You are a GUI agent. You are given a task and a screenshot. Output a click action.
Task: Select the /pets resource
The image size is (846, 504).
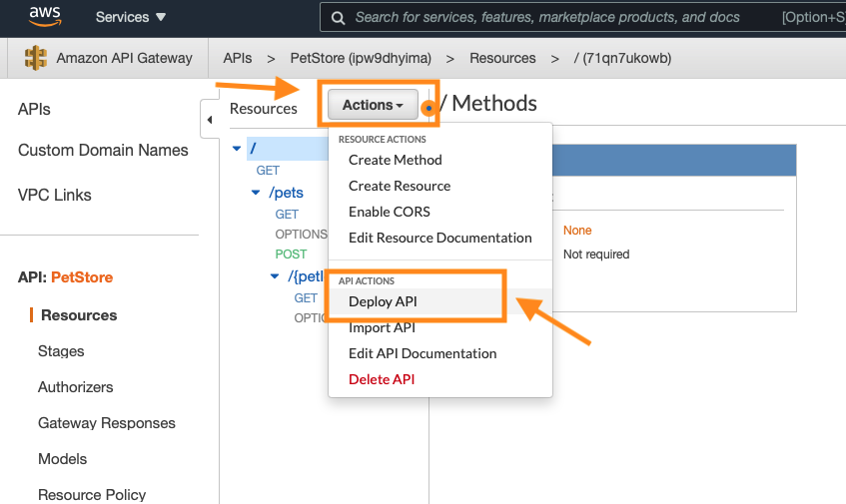[x=286, y=193]
